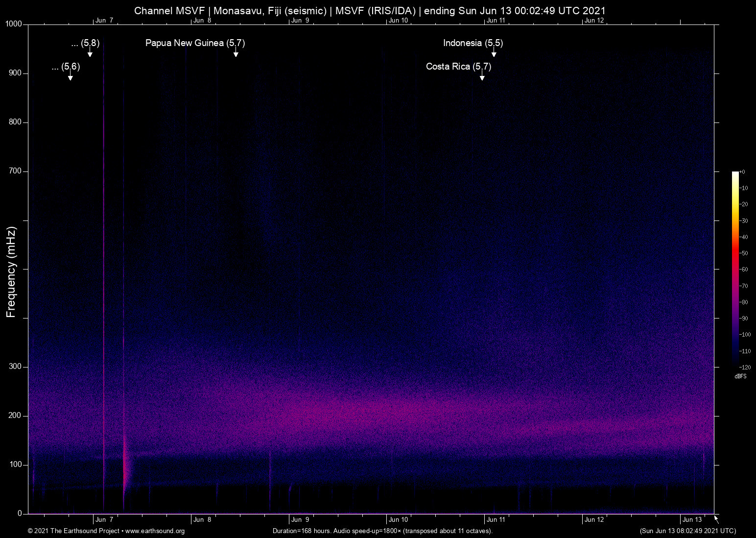
Task: Click the 'Jun 11' date on the bottom axis
Action: (496, 520)
